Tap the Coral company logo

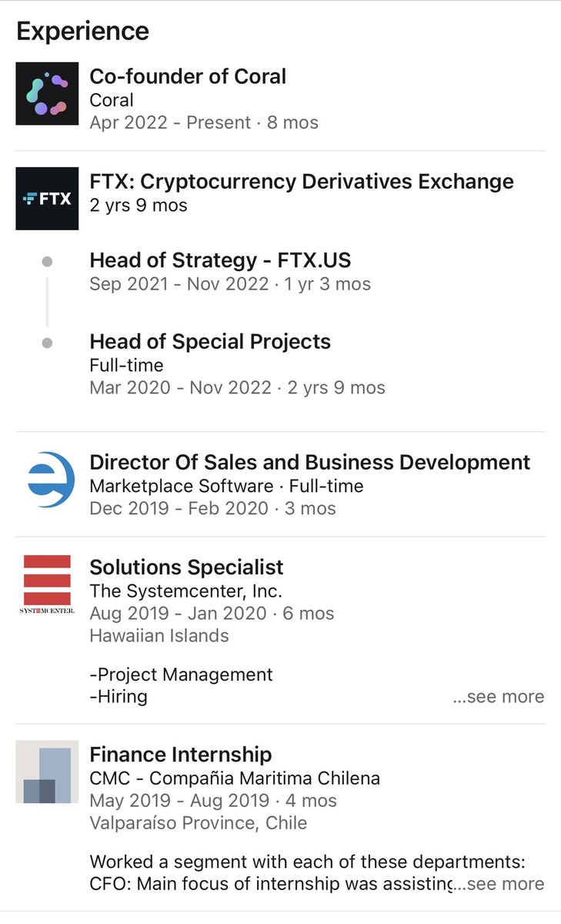[x=47, y=94]
